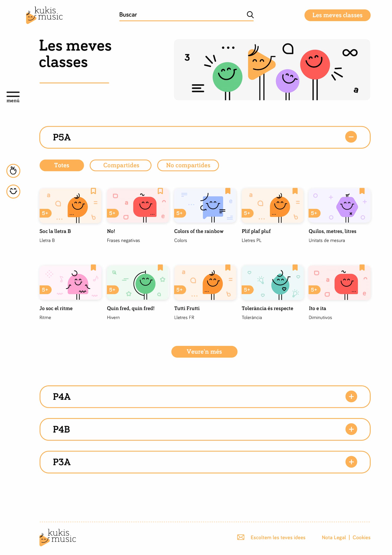Viewport: 392px width, 555px height.
Task: Collapse the P5A class section
Action: click(x=351, y=137)
